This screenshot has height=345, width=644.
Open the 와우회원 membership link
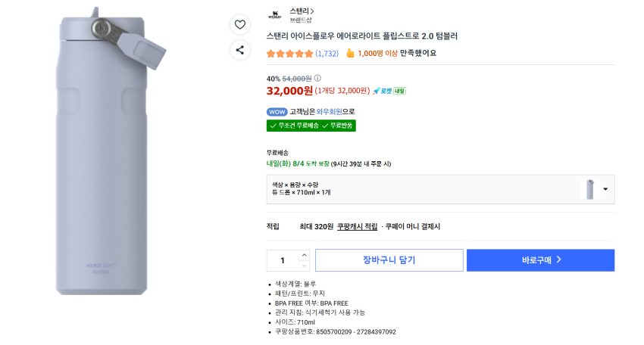click(x=329, y=111)
